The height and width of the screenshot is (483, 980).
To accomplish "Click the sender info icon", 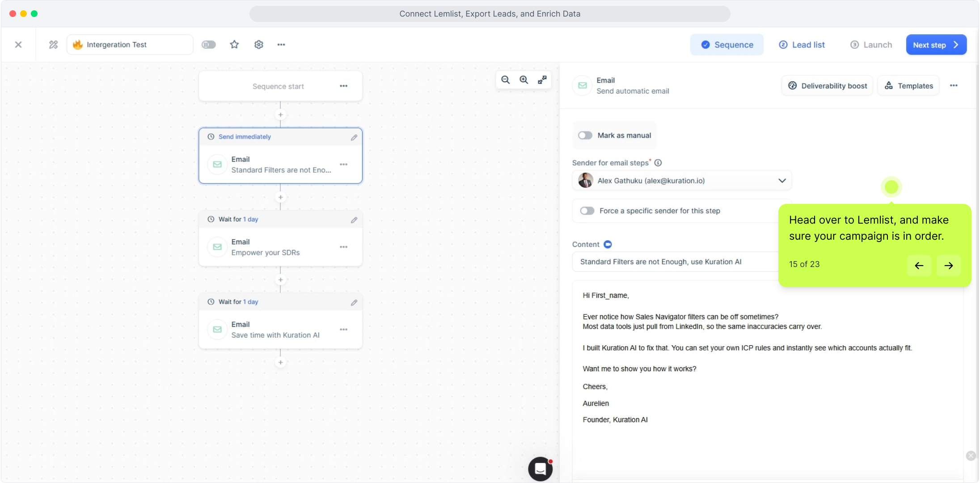I will [658, 163].
